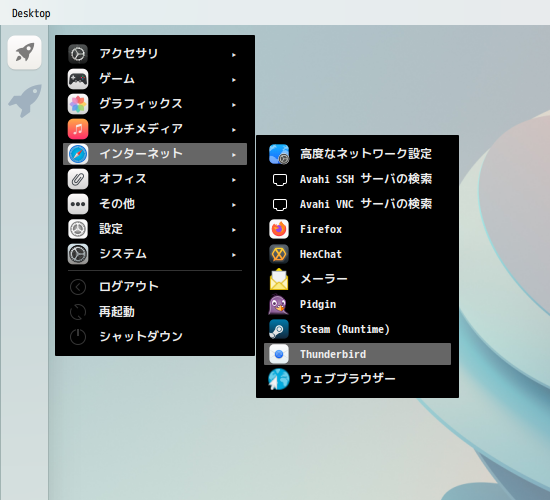This screenshot has width=550, height=500.
Task: Click the restart circular-arrows icon
Action: (x=78, y=312)
